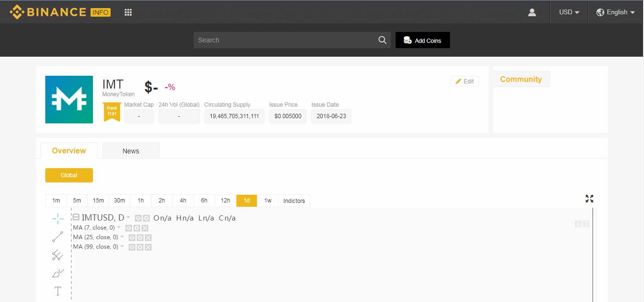Click the Edit button near IMT
Viewport: 644px width, 302px height.
pos(464,81)
